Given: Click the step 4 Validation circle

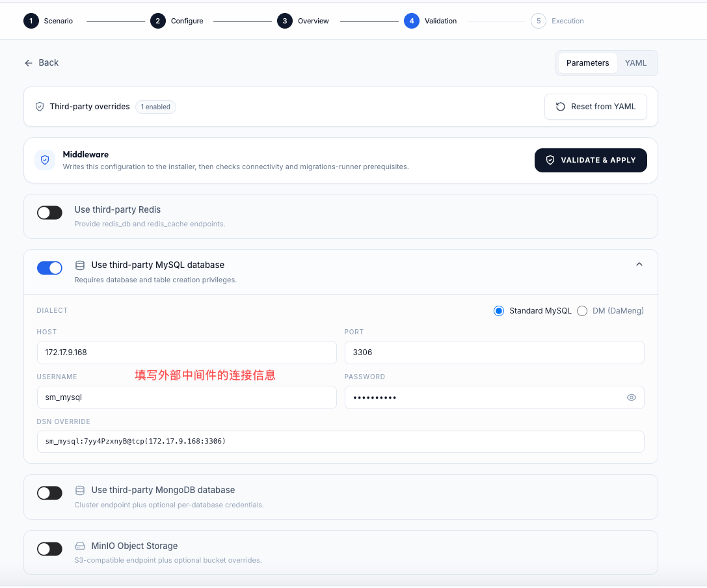Looking at the screenshot, I should click(412, 21).
